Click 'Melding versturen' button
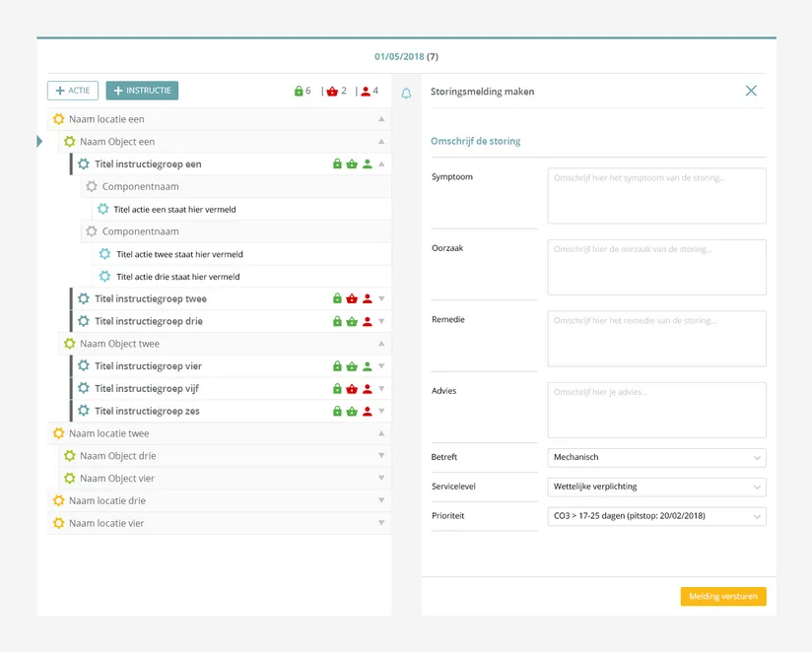Image resolution: width=812 pixels, height=652 pixels. click(x=722, y=597)
